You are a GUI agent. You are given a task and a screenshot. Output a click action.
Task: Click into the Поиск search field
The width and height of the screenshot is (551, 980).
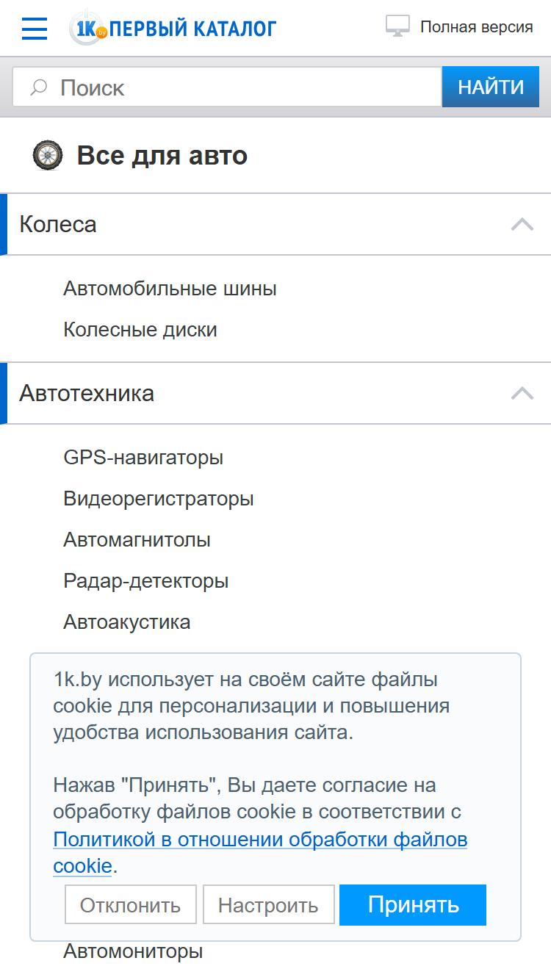click(227, 87)
